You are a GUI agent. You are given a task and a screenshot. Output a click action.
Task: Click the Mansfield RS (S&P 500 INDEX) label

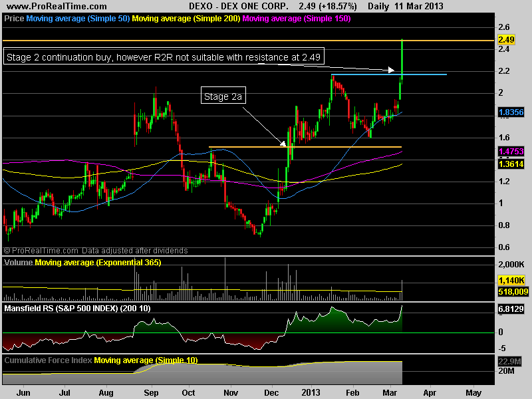[77, 308]
